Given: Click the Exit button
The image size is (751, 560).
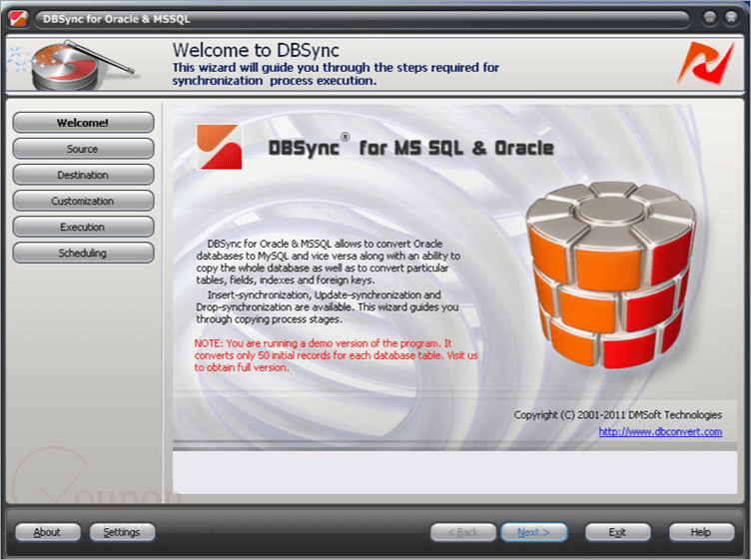Looking at the screenshot, I should 618,532.
